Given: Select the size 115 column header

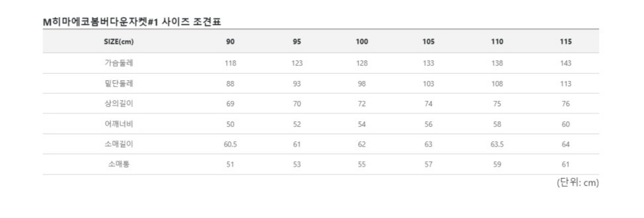Looking at the screenshot, I should point(565,42).
